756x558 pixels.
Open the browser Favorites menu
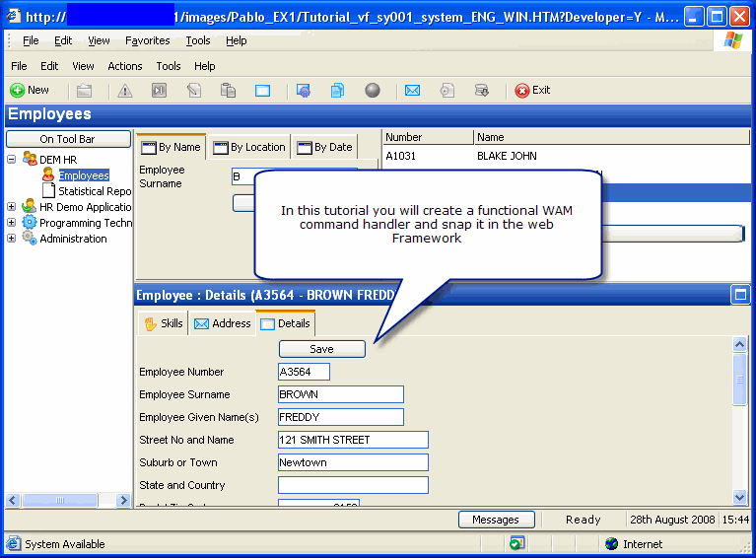pyautogui.click(x=148, y=40)
